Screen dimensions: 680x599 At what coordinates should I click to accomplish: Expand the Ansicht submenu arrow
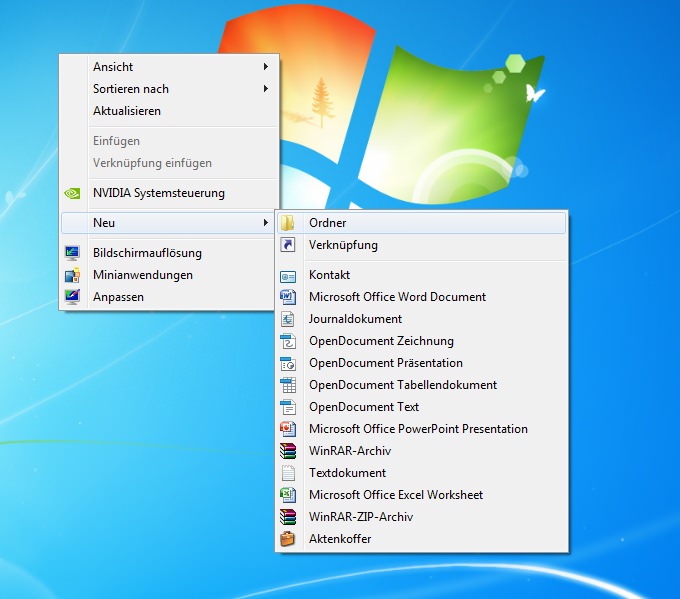pos(266,66)
